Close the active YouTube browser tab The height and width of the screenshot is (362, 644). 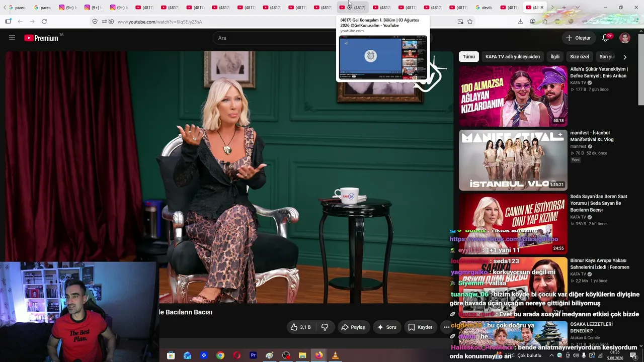click(542, 8)
